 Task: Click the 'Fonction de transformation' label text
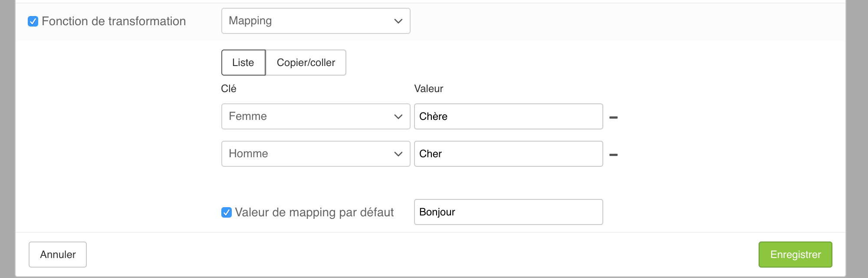114,21
